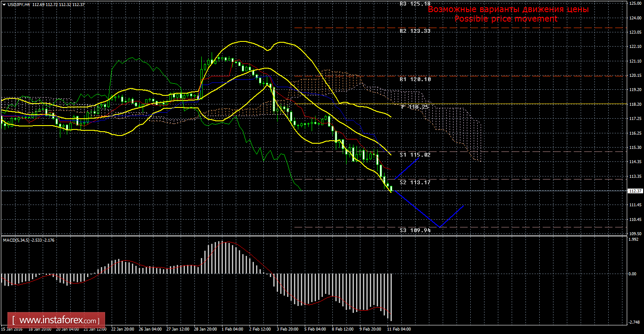
Task: Select the S2 113.17 support label
Action: click(x=415, y=183)
